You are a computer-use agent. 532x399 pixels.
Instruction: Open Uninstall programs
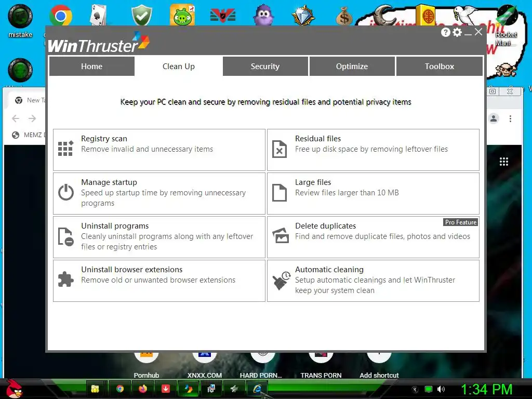click(159, 237)
